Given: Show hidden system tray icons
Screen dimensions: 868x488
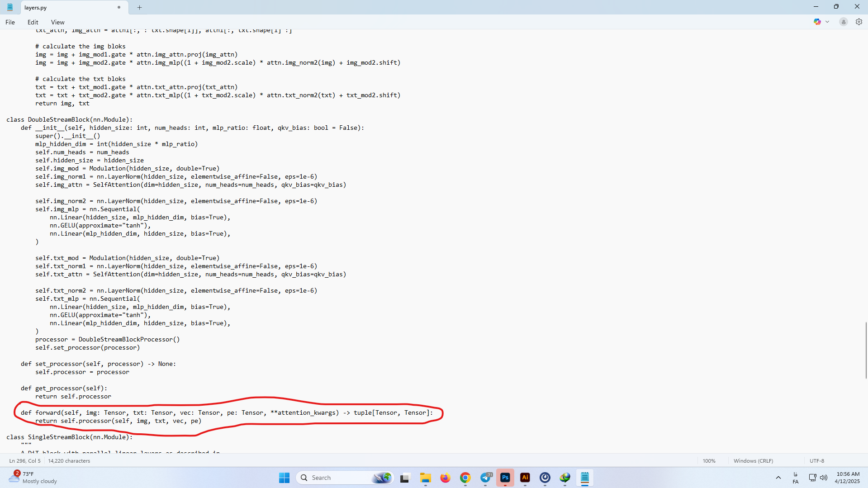Looking at the screenshot, I should click(778, 478).
